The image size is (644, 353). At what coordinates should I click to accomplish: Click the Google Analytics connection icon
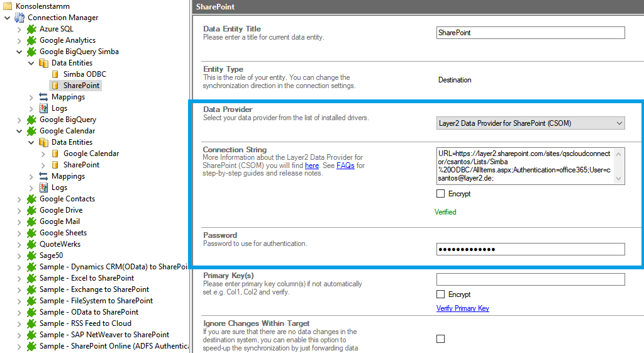click(31, 40)
